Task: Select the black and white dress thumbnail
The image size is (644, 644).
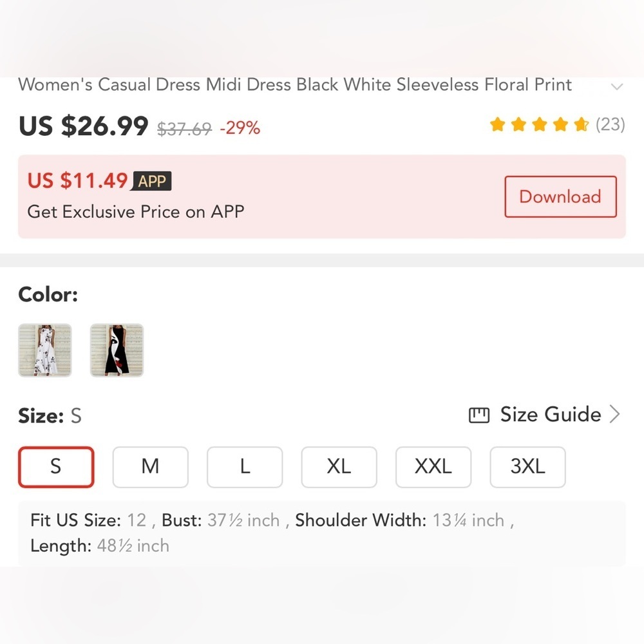Action: click(117, 350)
